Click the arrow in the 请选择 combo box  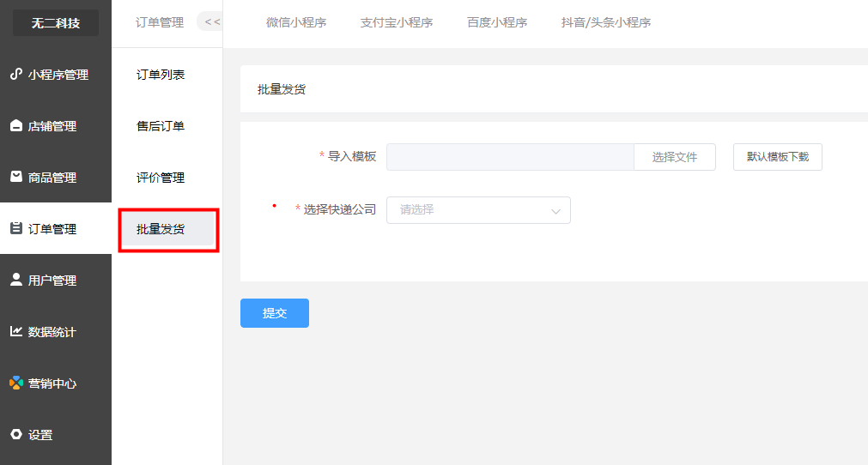555,211
